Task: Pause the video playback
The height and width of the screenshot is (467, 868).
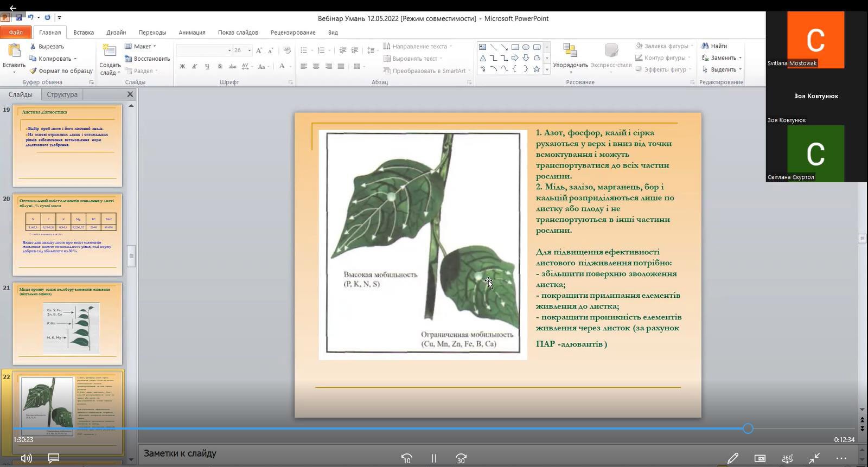Action: coord(433,458)
